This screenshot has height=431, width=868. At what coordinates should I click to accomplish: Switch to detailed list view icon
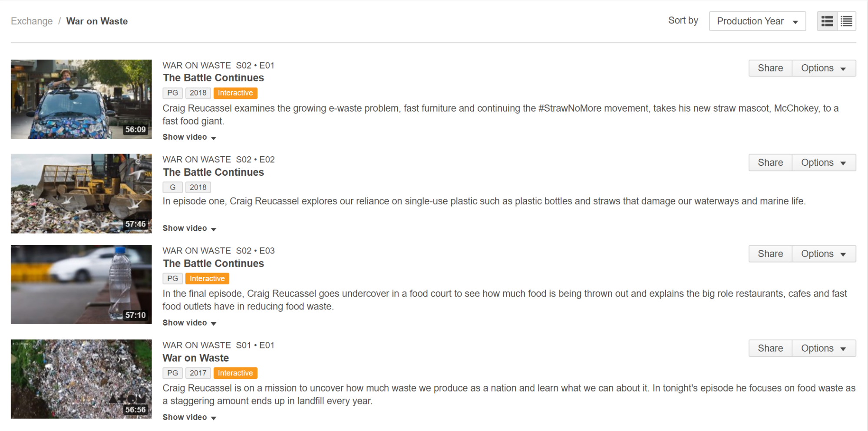pos(827,21)
